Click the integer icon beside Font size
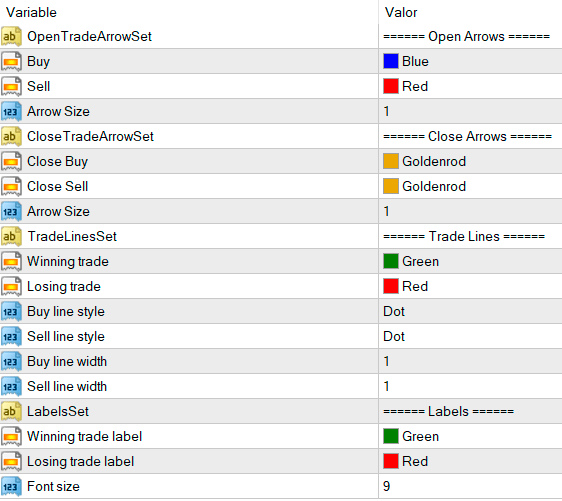Viewport: 562px width, 501px height. tap(11, 486)
